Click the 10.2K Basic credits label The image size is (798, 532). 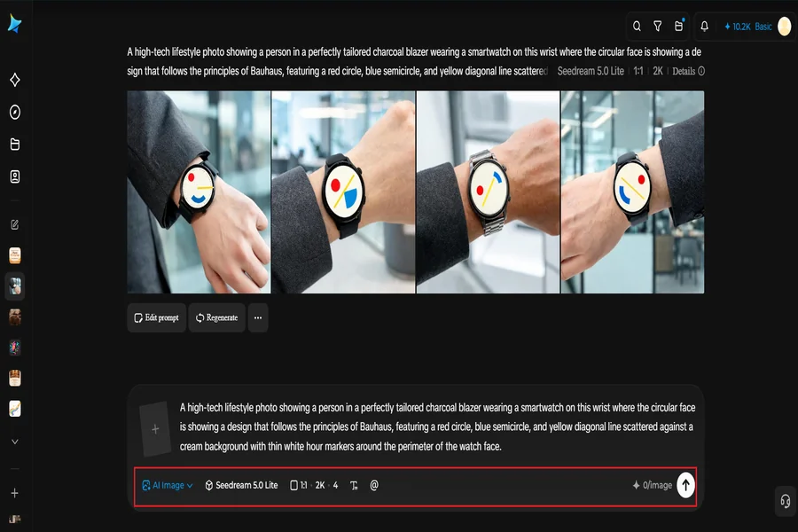(x=748, y=27)
